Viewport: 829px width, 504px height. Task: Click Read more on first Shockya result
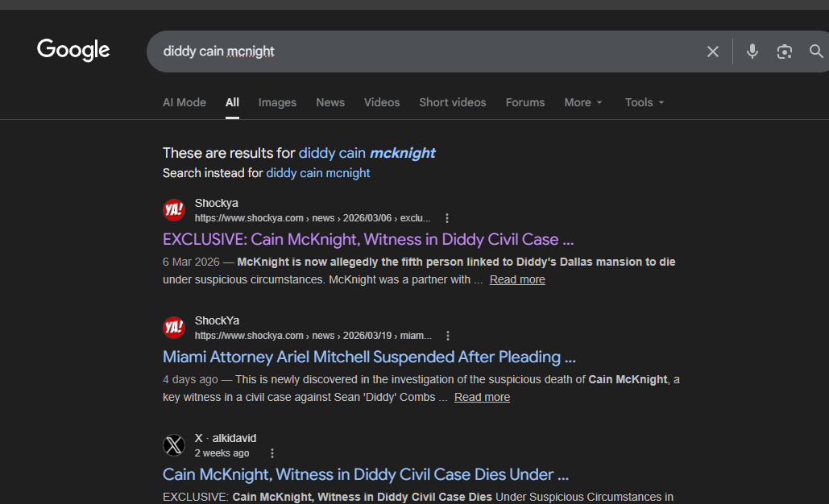(517, 279)
